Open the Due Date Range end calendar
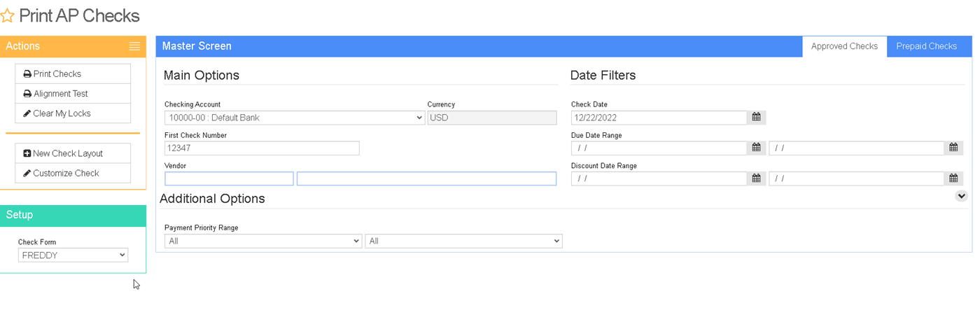Screen dimensions: 980x315 [x=953, y=148]
